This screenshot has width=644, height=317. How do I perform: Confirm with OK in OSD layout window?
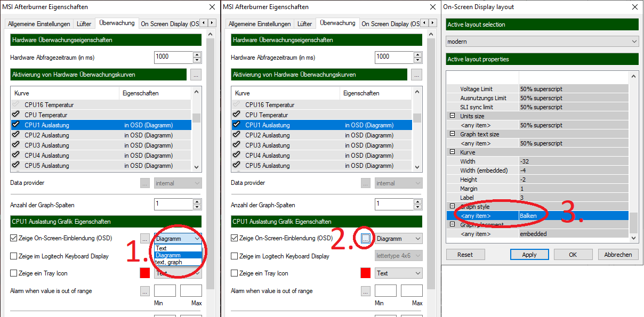pyautogui.click(x=573, y=255)
